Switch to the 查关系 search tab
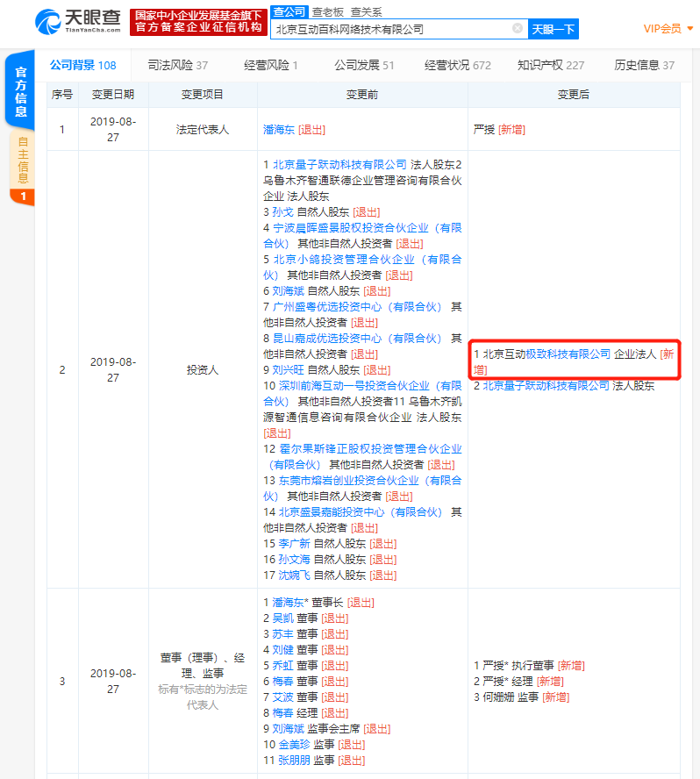 click(366, 12)
